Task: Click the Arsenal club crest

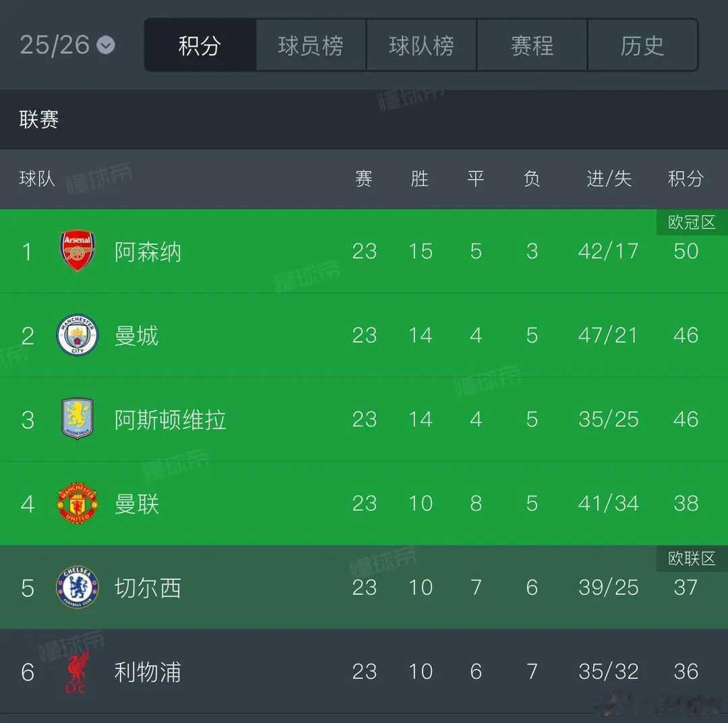Action: click(x=78, y=251)
